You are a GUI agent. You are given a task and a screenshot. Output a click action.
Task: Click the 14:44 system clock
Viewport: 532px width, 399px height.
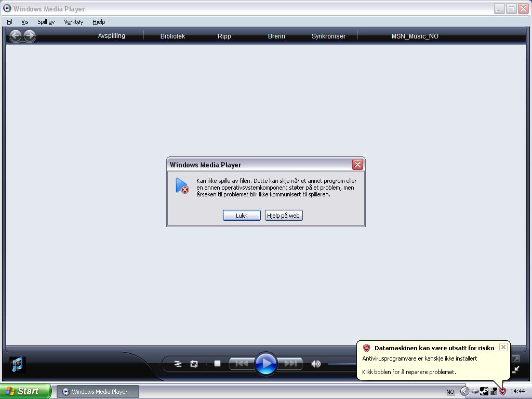click(x=518, y=392)
